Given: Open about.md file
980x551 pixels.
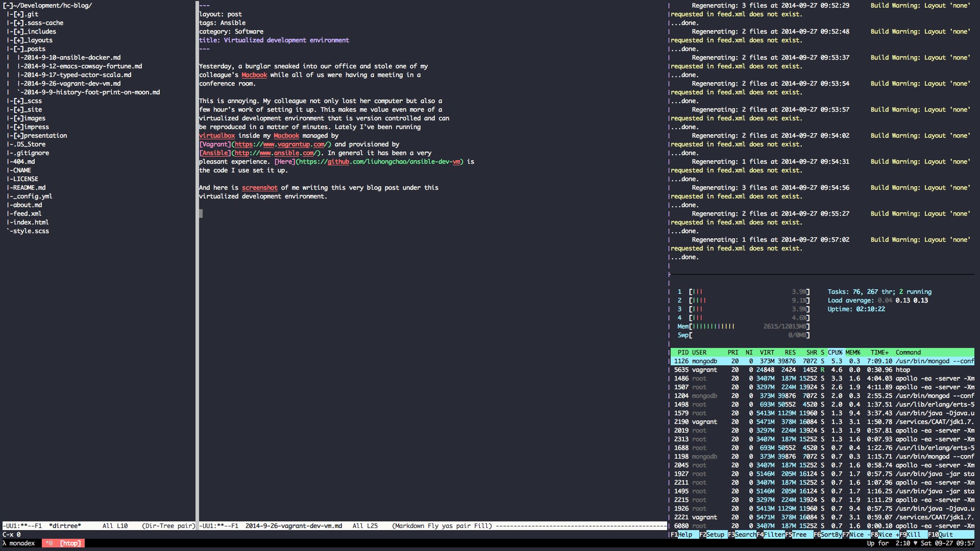Looking at the screenshot, I should [x=28, y=205].
